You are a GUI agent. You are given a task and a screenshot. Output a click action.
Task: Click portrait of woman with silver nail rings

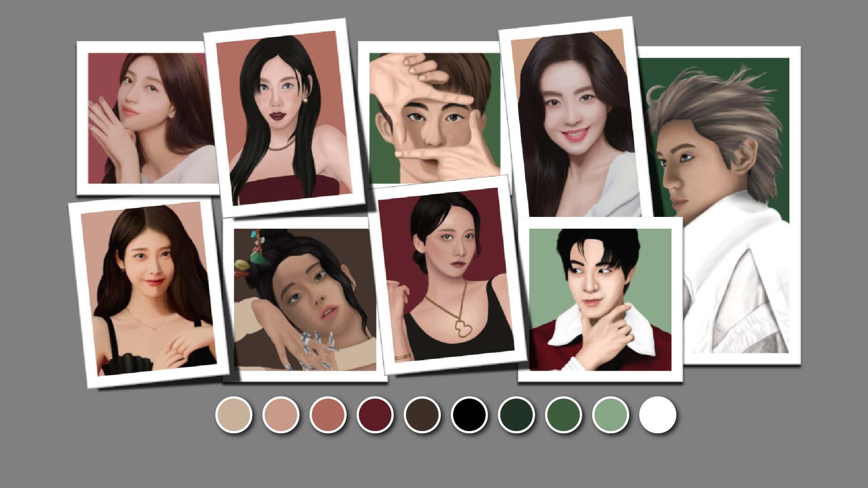pyautogui.click(x=305, y=299)
